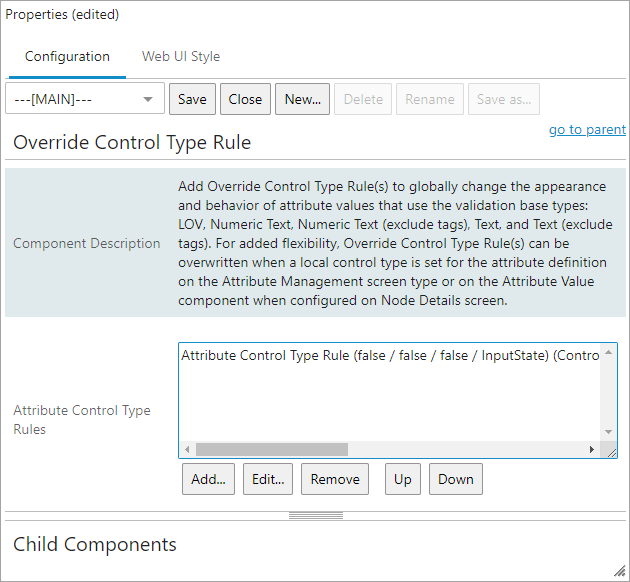This screenshot has height=582, width=630.
Task: Click the disabled Delete button
Action: click(x=363, y=99)
